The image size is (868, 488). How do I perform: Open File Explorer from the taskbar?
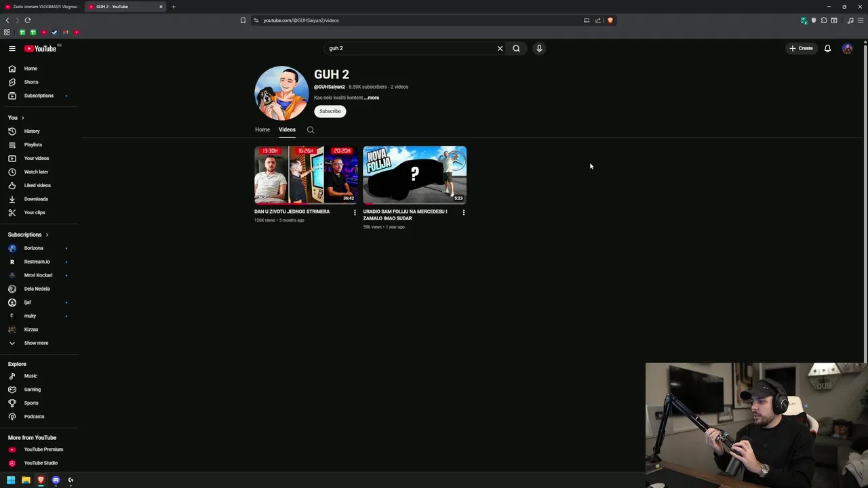pos(26,480)
